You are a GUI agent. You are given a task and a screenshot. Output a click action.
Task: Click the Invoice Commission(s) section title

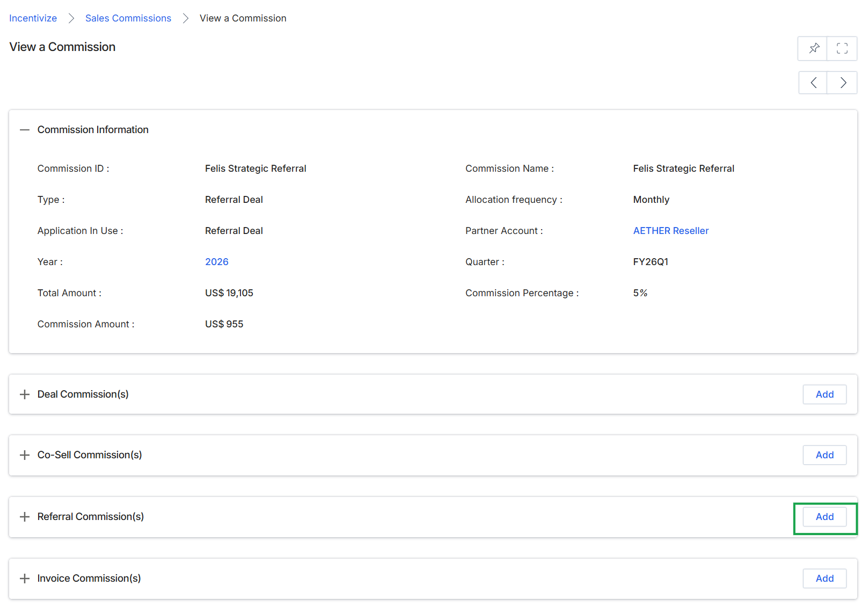pos(89,579)
